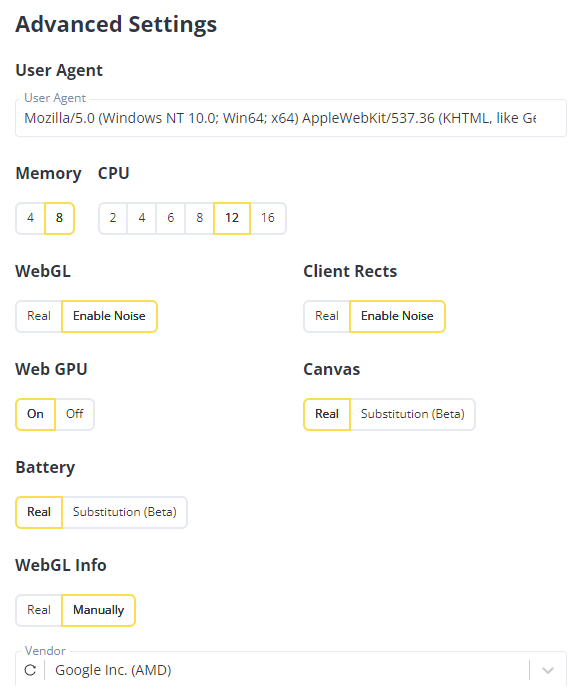Select the Memory 8 option
Screen dimensions: 582x700
(59, 218)
